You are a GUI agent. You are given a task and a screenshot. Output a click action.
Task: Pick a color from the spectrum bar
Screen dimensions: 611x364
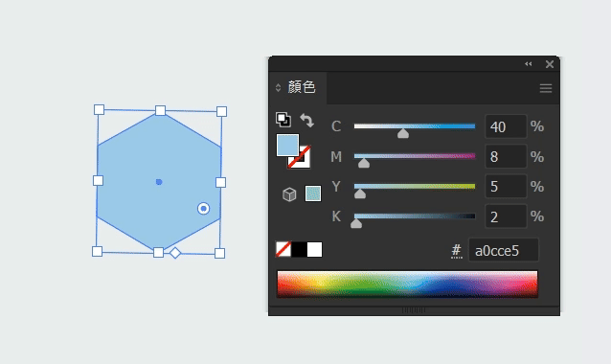407,284
